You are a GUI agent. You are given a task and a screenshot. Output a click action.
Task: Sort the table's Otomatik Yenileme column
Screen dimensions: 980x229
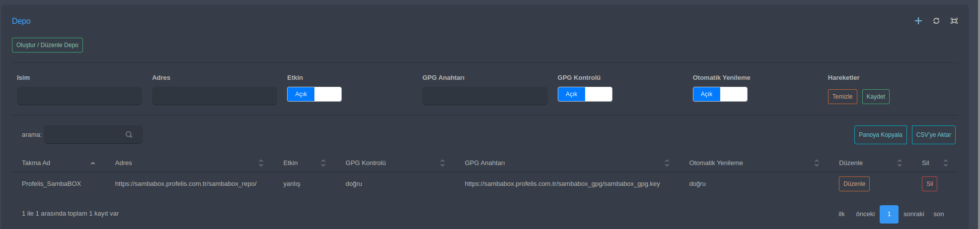coord(817,163)
